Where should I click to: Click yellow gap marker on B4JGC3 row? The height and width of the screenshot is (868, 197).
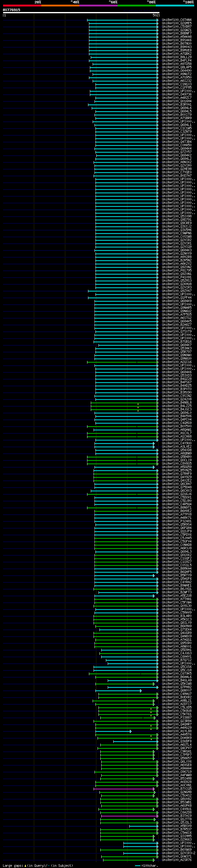(x=138, y=411)
